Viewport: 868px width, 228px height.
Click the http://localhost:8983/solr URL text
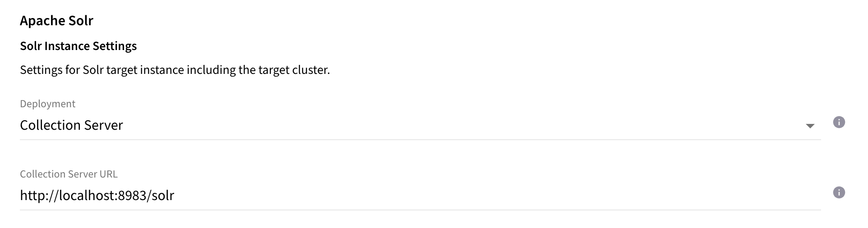97,196
